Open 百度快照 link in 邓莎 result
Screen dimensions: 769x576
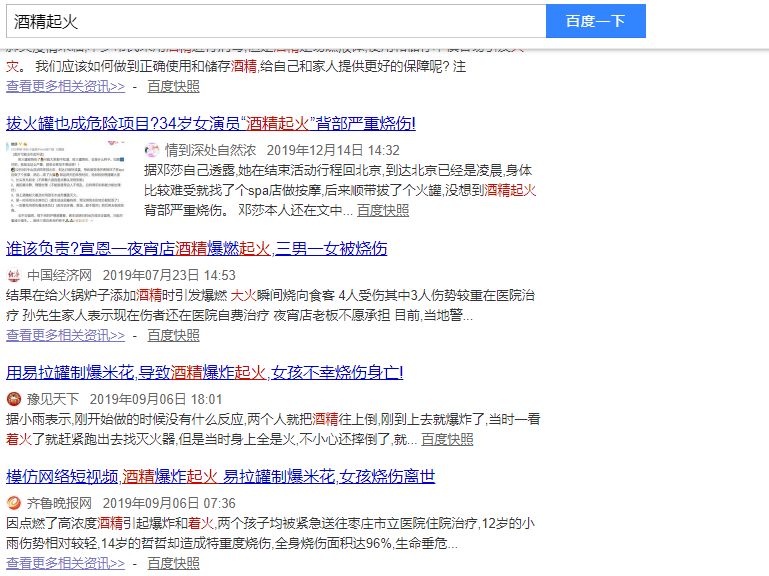[383, 210]
